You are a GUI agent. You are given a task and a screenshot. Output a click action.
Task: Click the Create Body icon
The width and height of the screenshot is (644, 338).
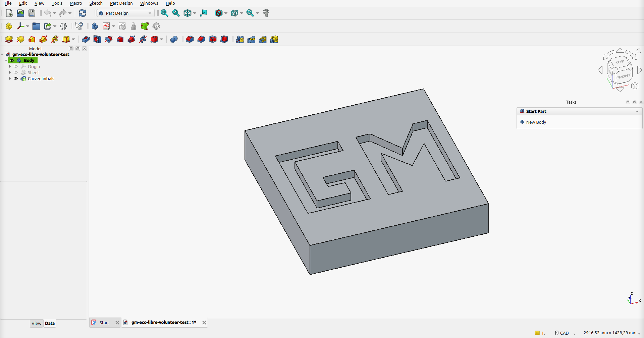click(95, 26)
